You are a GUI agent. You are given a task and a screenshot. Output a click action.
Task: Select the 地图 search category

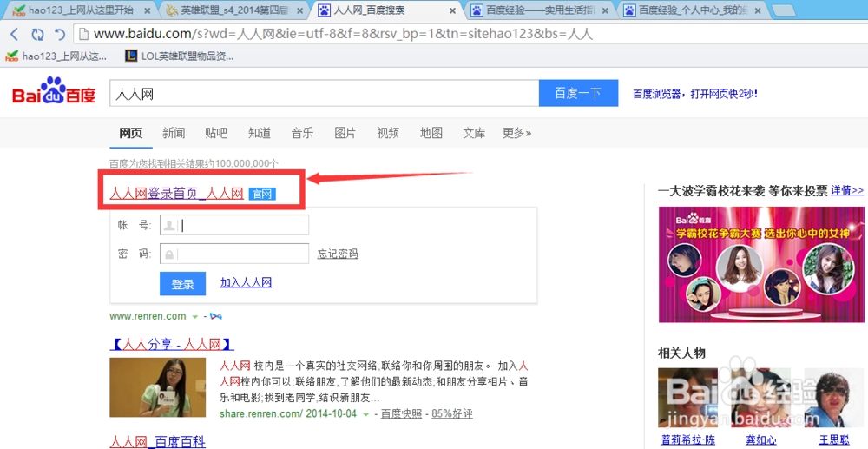pos(431,133)
